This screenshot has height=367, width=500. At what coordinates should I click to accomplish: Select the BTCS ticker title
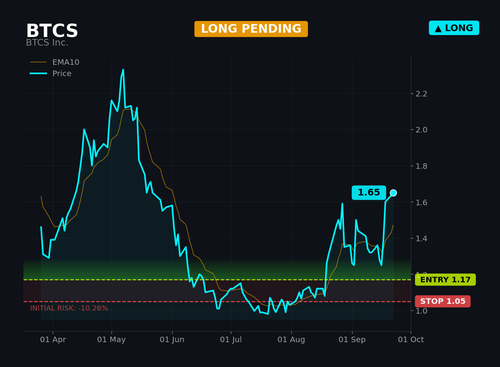[52, 30]
